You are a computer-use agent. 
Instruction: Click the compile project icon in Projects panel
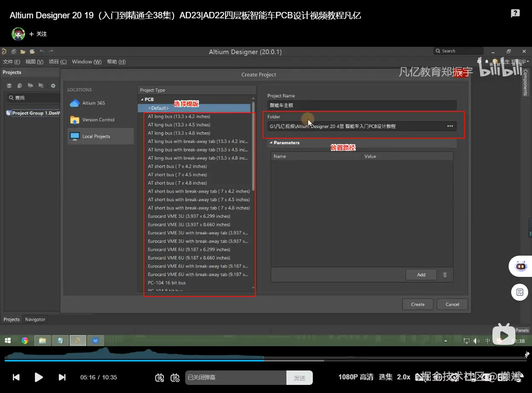pos(30,85)
